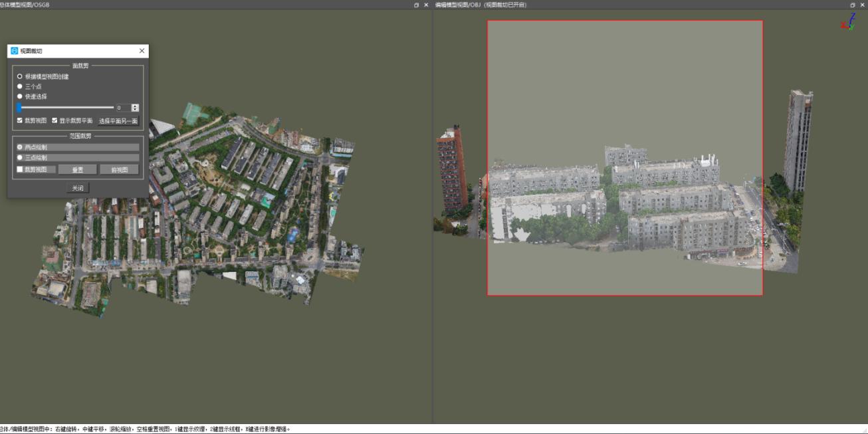The image size is (868, 434).
Task: Close the 编辑模型视图/OBJ panel
Action: (862, 5)
